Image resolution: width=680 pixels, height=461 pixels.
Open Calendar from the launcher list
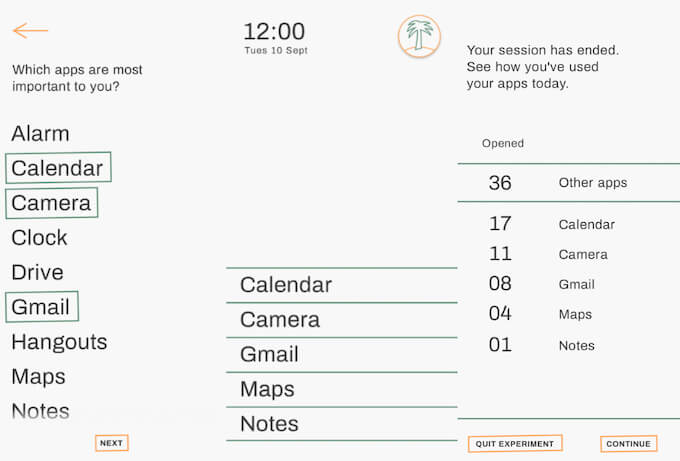286,285
